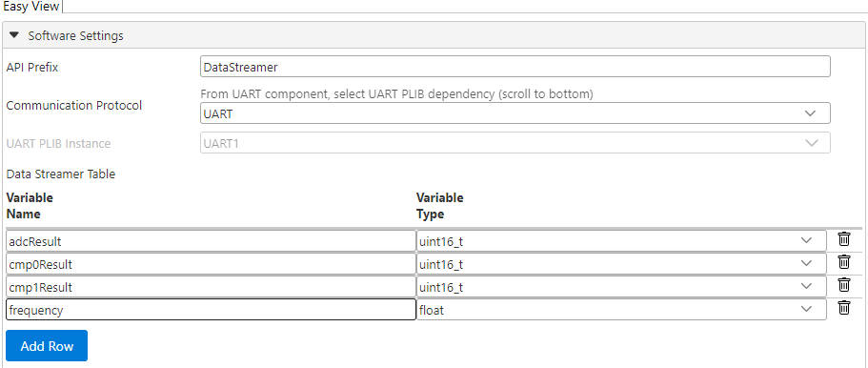
Task: Open the UART PLIB Instance dropdown
Action: click(515, 143)
